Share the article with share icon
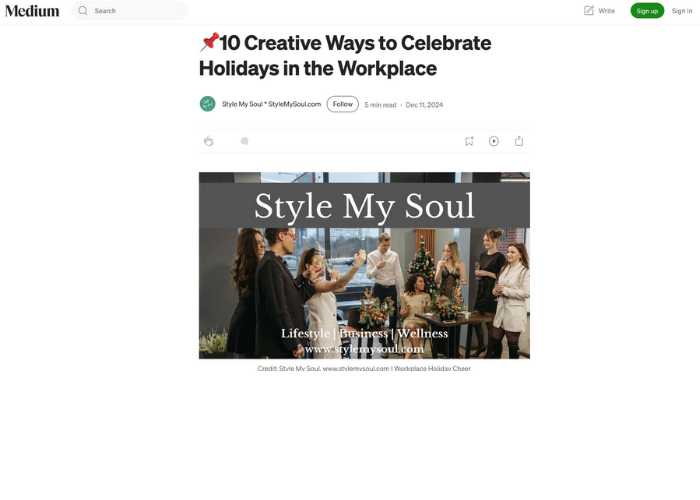 519,141
